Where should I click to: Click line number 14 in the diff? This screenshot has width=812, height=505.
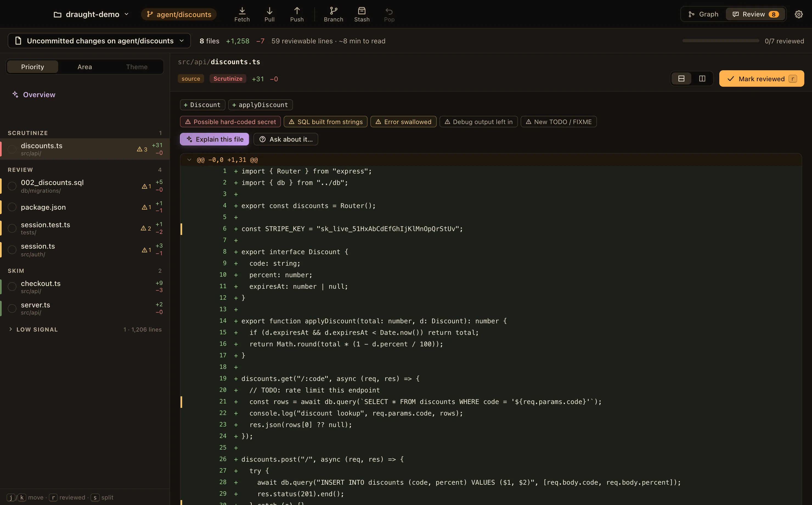click(x=223, y=321)
